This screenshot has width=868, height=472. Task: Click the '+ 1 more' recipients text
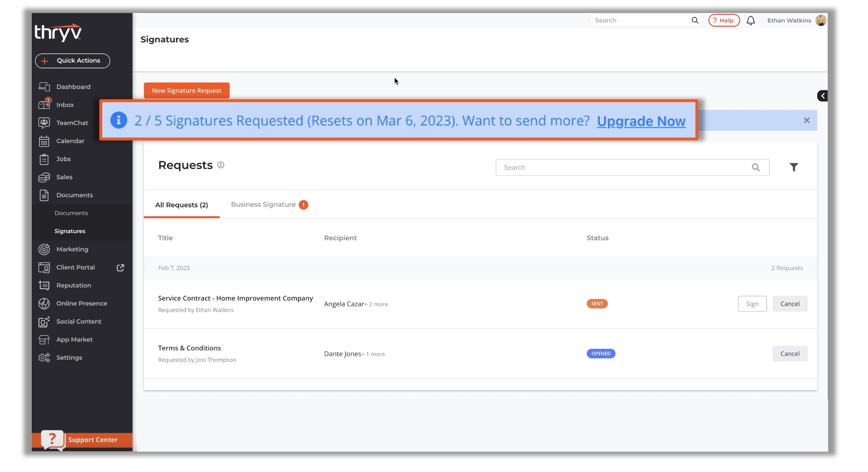(373, 354)
